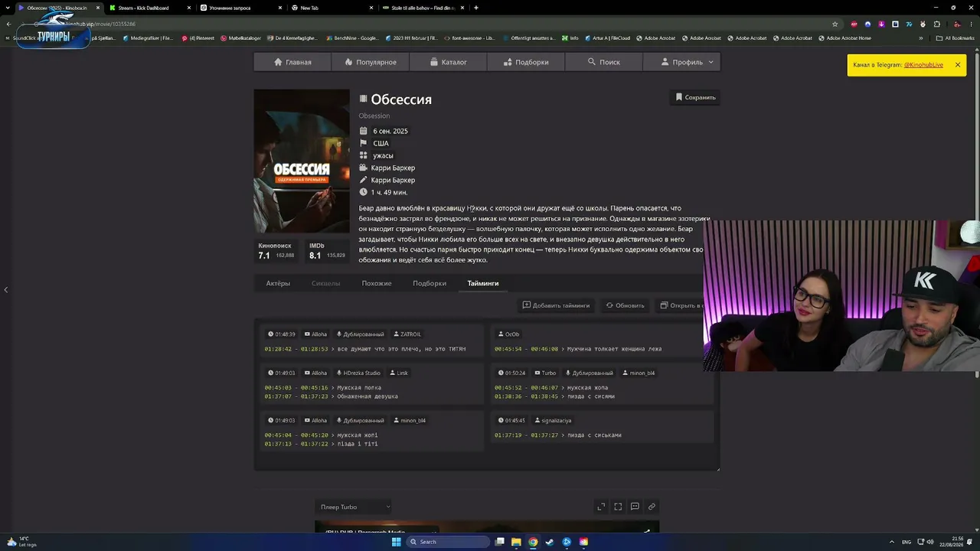Open the Главная home navigation item
Image resolution: width=980 pixels, height=551 pixels.
pyautogui.click(x=292, y=62)
